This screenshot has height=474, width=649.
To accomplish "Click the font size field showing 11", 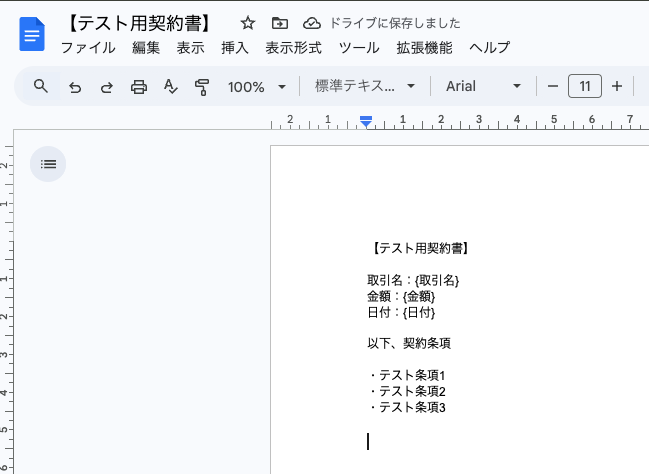I will 584,87.
